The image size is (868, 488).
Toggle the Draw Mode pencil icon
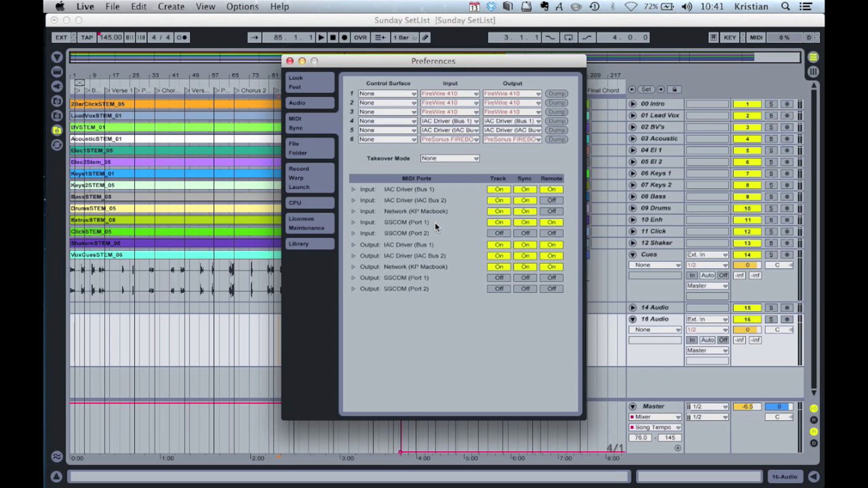425,38
